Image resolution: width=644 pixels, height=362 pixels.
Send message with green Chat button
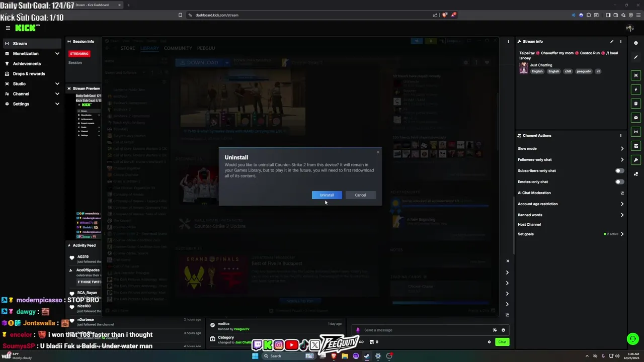(502, 342)
